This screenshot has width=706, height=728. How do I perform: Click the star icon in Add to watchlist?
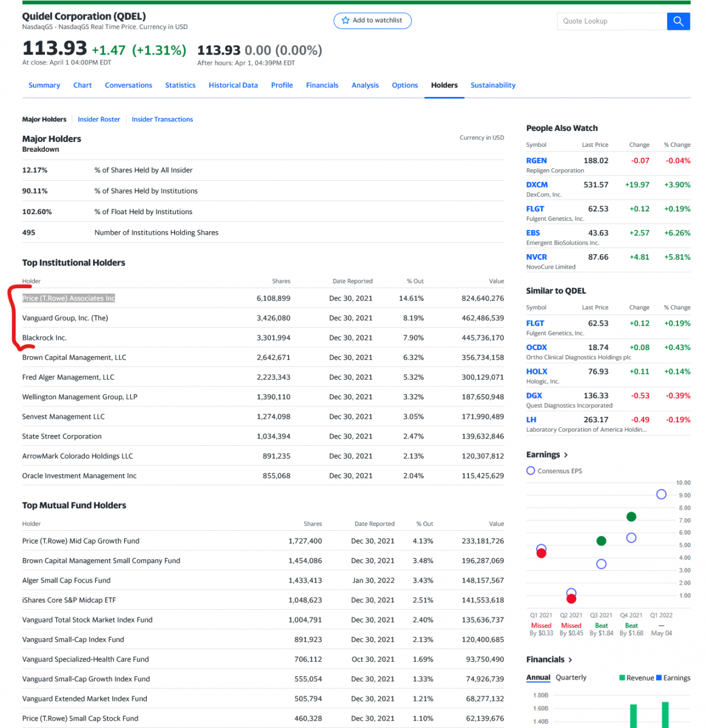pos(346,21)
